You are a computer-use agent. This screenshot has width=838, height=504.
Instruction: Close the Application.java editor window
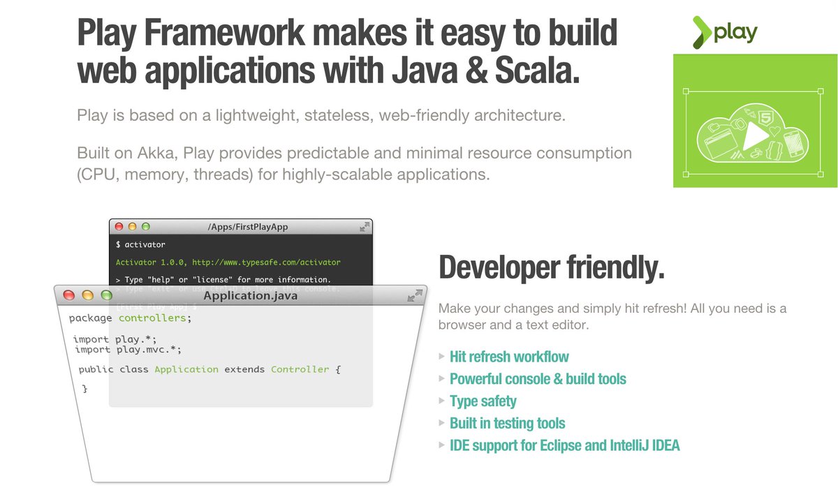[68, 295]
